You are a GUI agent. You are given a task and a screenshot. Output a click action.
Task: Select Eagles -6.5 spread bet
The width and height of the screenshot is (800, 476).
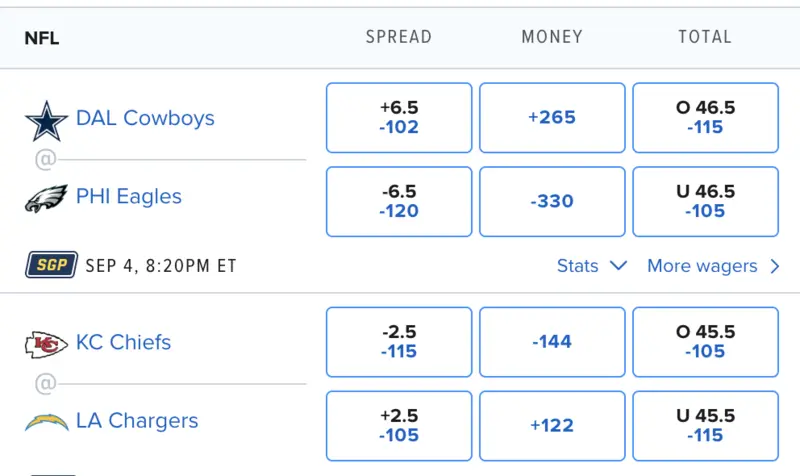pyautogui.click(x=399, y=201)
